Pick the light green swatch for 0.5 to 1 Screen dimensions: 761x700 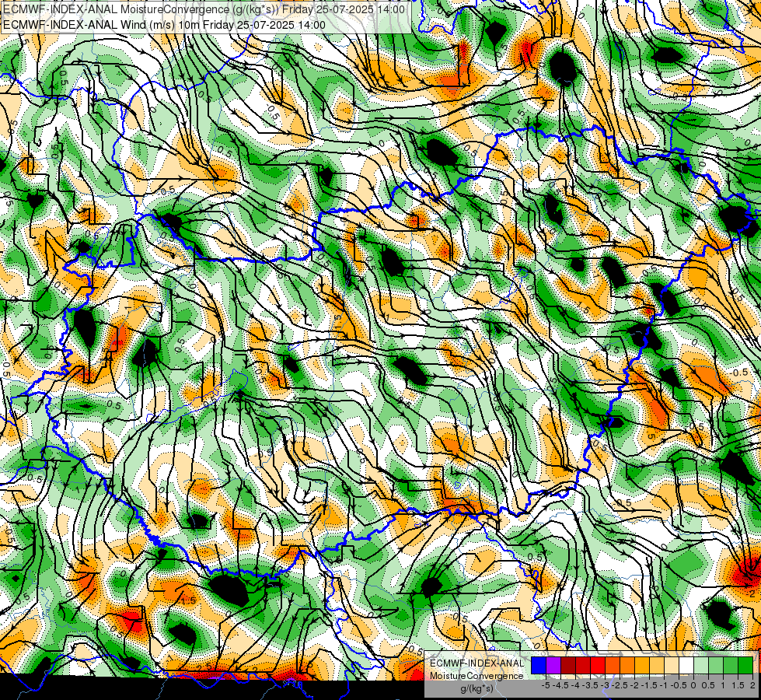pyautogui.click(x=716, y=666)
